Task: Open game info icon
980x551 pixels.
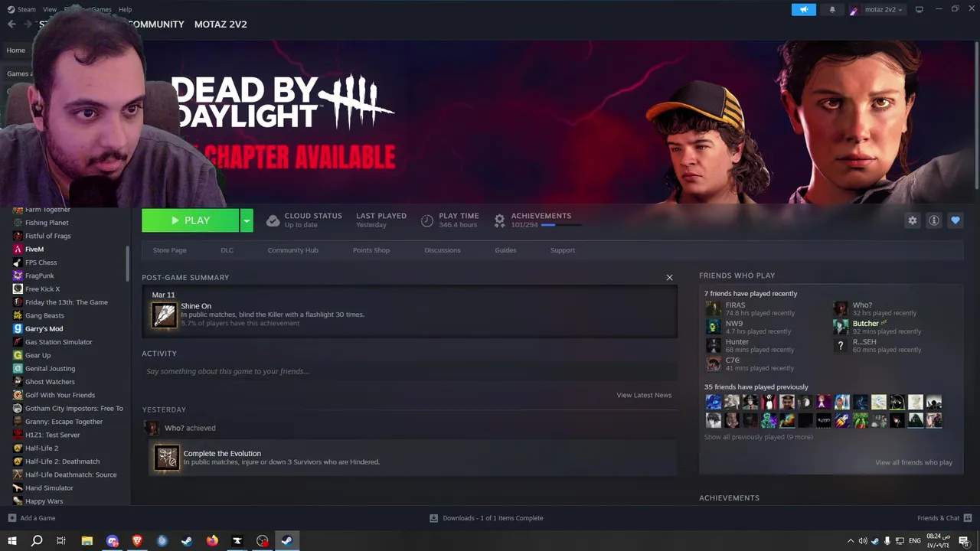Action: coord(933,220)
